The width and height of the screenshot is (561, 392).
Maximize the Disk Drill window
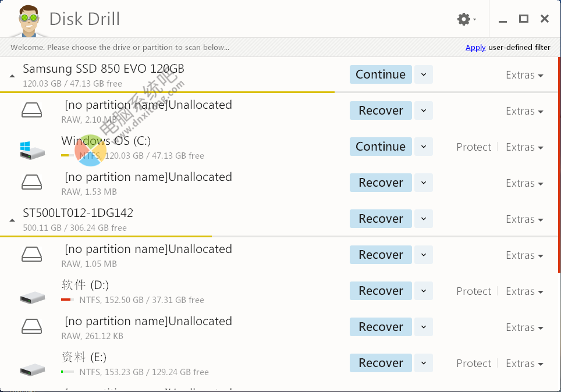click(523, 19)
